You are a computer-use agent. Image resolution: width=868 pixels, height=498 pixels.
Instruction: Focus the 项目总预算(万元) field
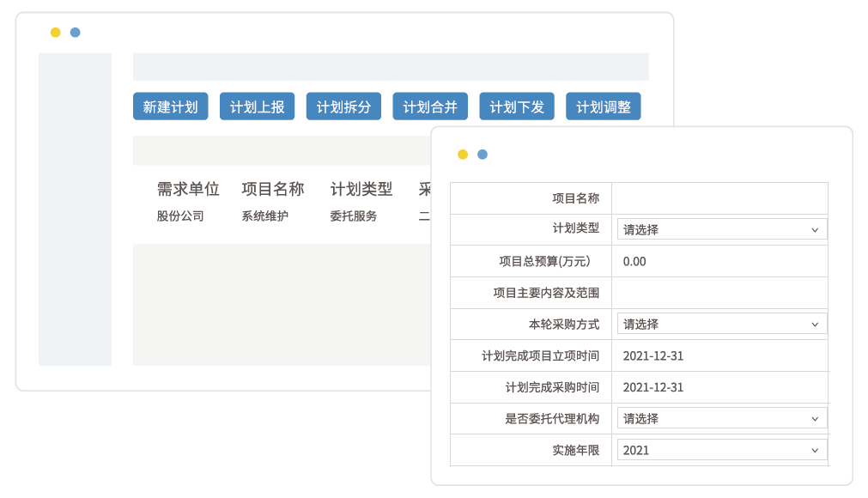pos(719,261)
